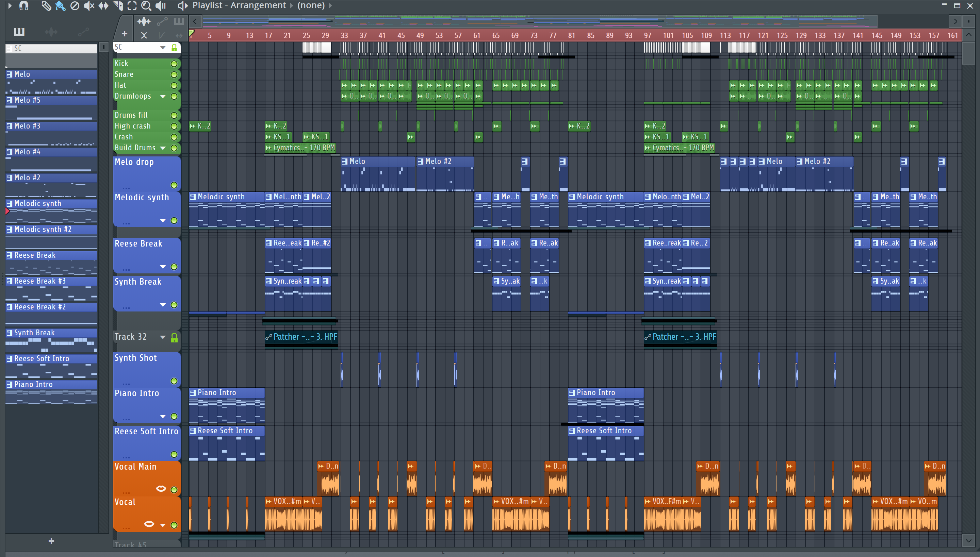The image size is (980, 557).
Task: Select first Cymatics 170 BPM audio clip
Action: (x=300, y=148)
